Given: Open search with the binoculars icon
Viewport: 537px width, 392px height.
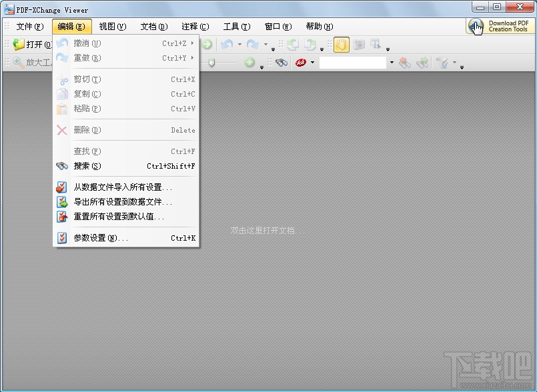Looking at the screenshot, I should coord(282,63).
